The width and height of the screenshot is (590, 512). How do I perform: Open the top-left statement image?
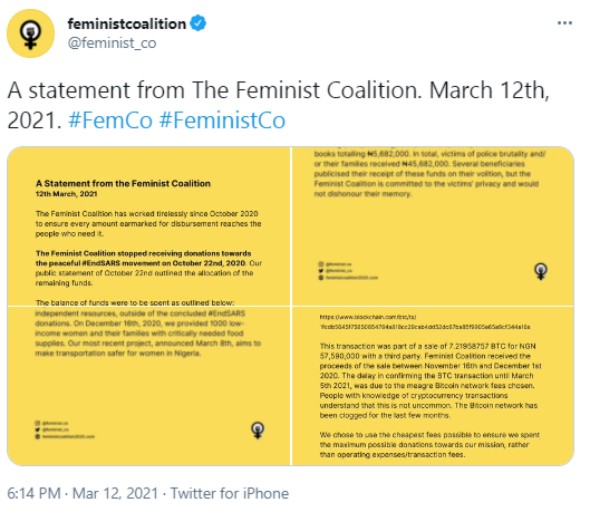pos(149,226)
